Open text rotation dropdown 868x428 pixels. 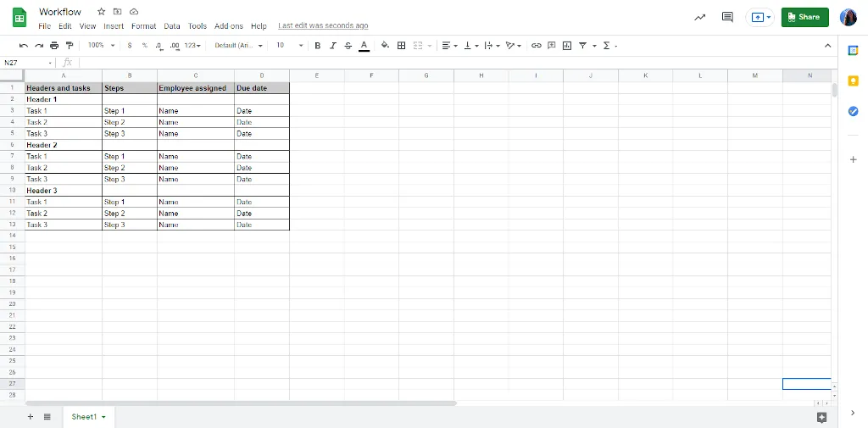click(x=513, y=46)
